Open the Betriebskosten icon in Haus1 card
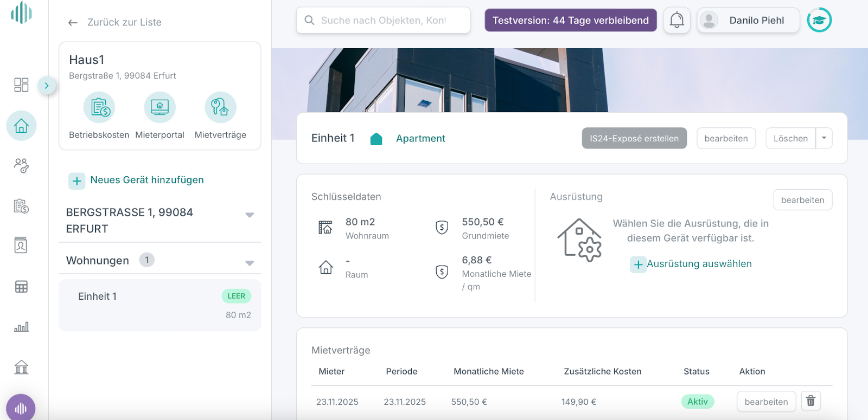The width and height of the screenshot is (868, 420). point(99,107)
